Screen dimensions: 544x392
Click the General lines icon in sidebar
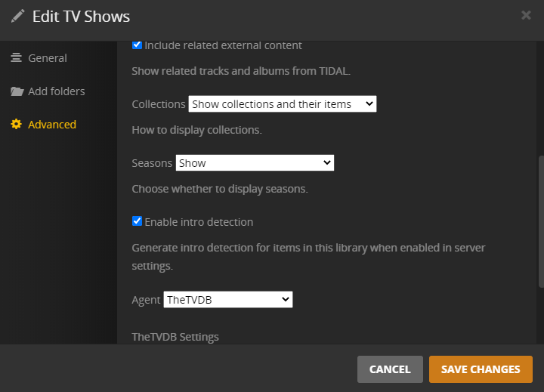[x=16, y=58]
